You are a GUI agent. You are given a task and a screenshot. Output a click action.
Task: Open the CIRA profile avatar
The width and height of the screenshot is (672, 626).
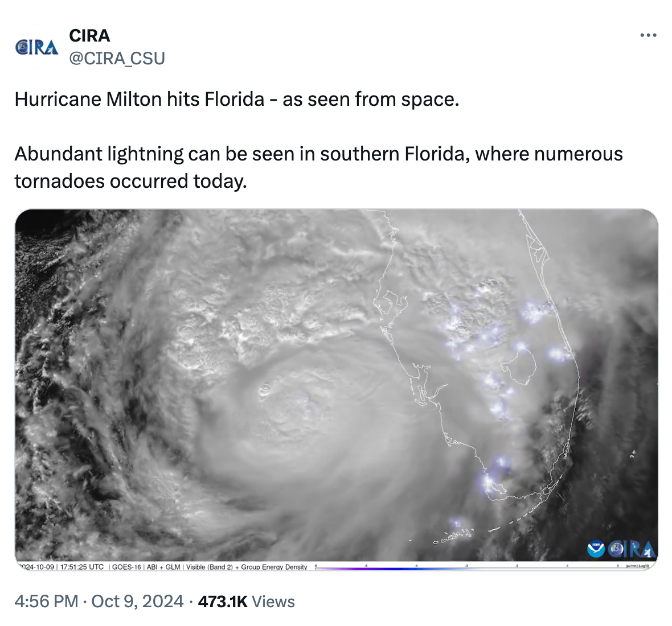pos(36,47)
